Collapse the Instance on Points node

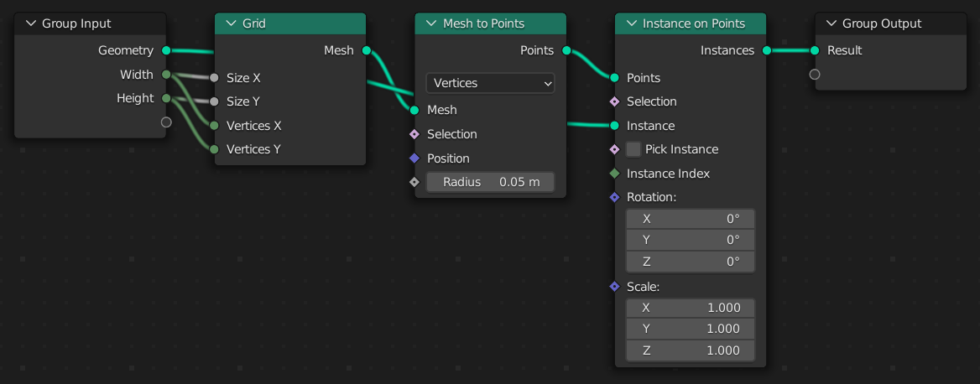630,23
